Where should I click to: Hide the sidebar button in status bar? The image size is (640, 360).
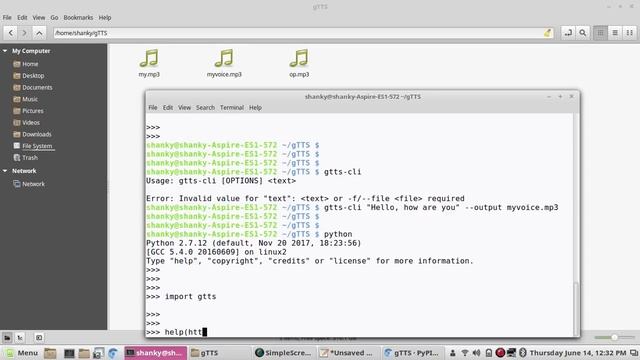coord(39,338)
